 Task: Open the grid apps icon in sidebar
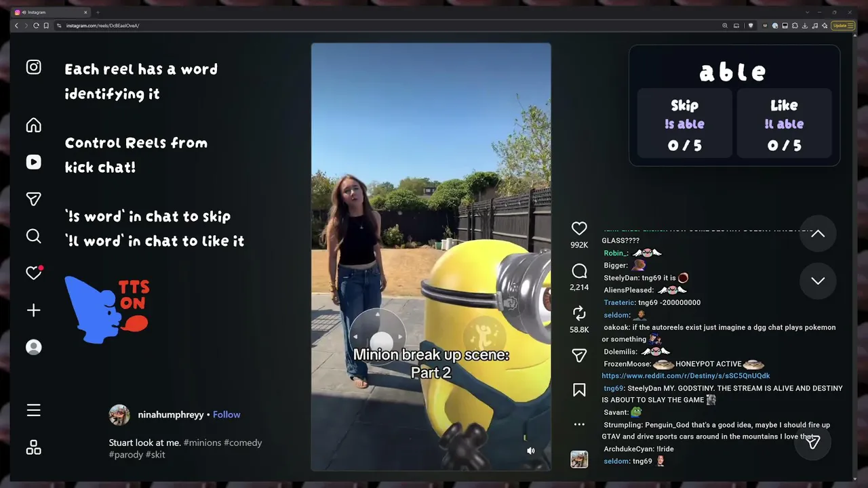[33, 447]
